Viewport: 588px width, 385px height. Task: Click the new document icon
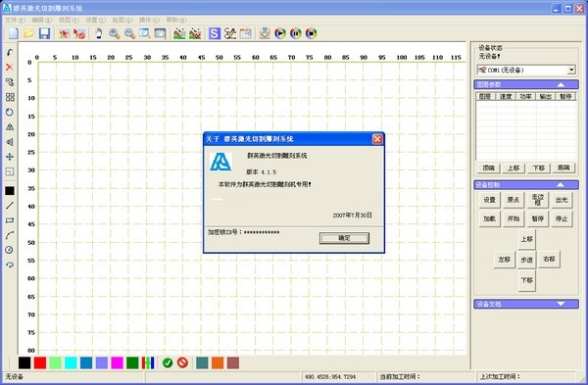[14, 33]
